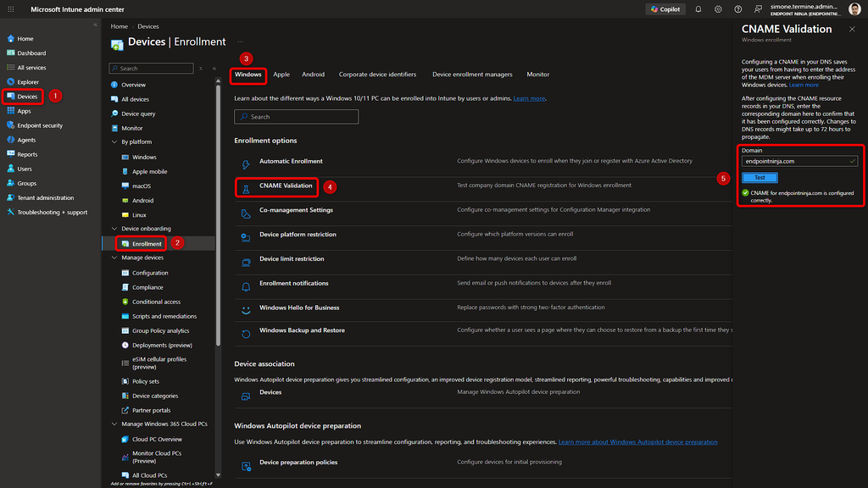Click the Reports icon in left navigation
This screenshot has height=488, width=868.
click(x=10, y=154)
